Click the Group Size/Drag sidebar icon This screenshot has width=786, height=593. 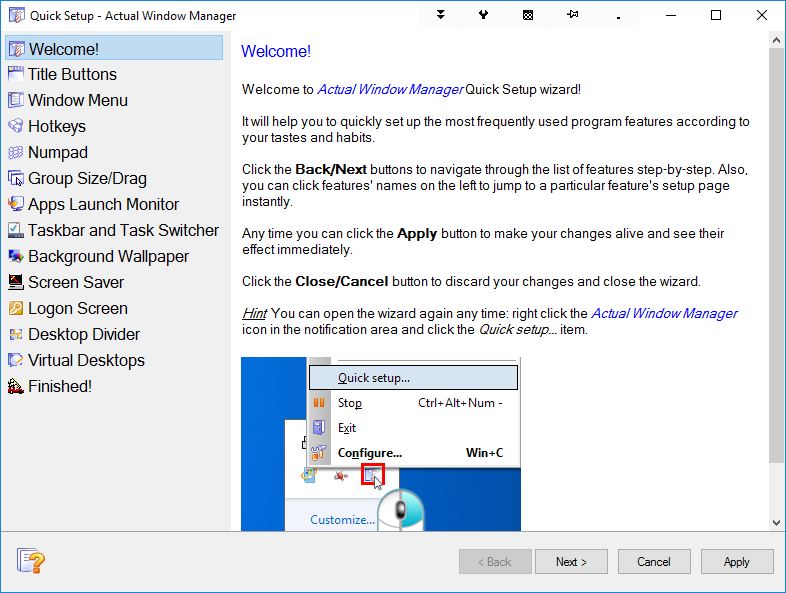[x=16, y=178]
